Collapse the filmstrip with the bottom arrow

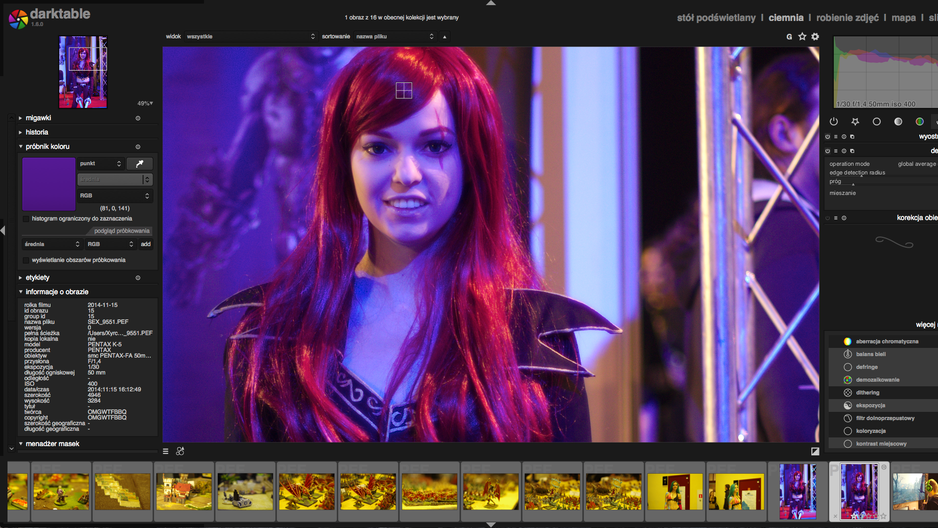coord(491,524)
